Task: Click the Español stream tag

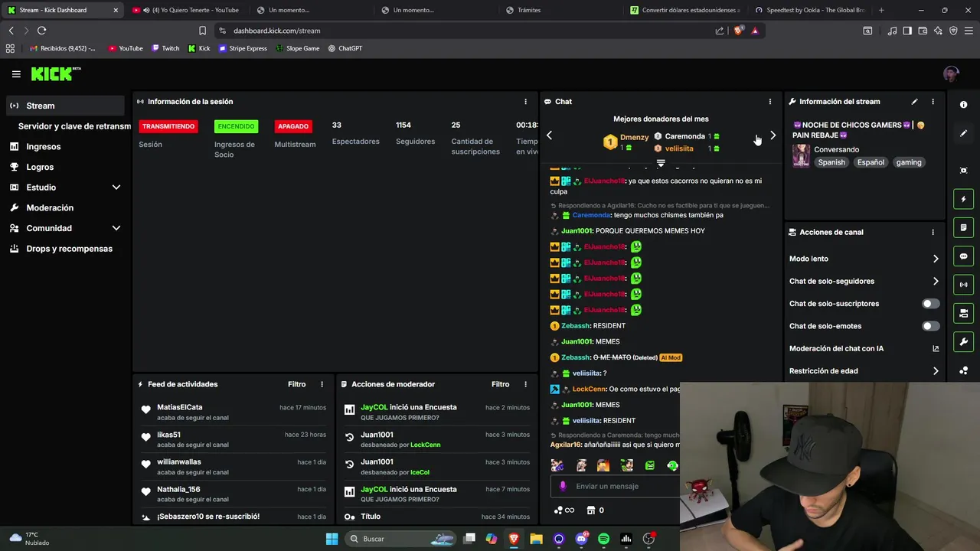Action: [x=871, y=162]
